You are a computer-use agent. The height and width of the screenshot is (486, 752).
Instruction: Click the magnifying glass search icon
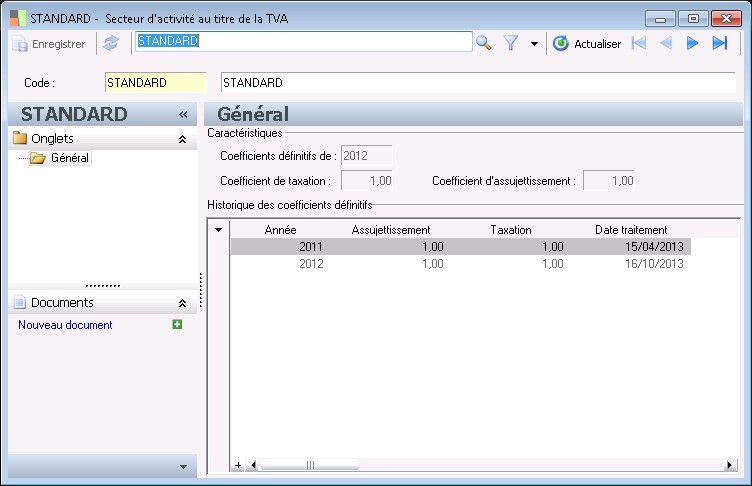[x=483, y=43]
